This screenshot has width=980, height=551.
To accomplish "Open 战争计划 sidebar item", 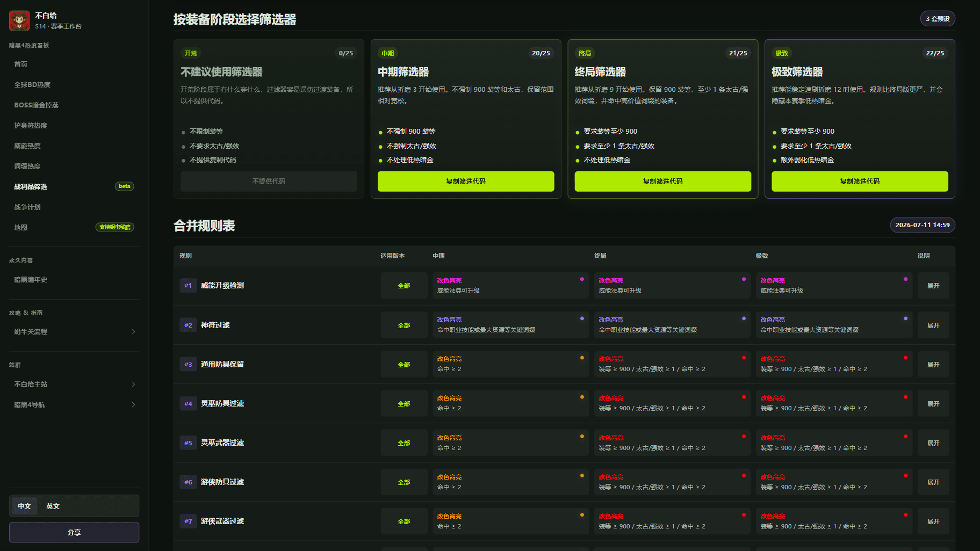I will click(x=74, y=207).
